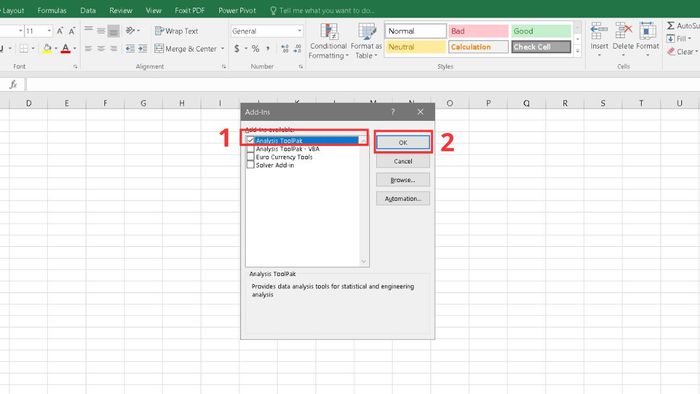
Task: Click Cancel in the Add-Ins dialog
Action: coord(403,161)
